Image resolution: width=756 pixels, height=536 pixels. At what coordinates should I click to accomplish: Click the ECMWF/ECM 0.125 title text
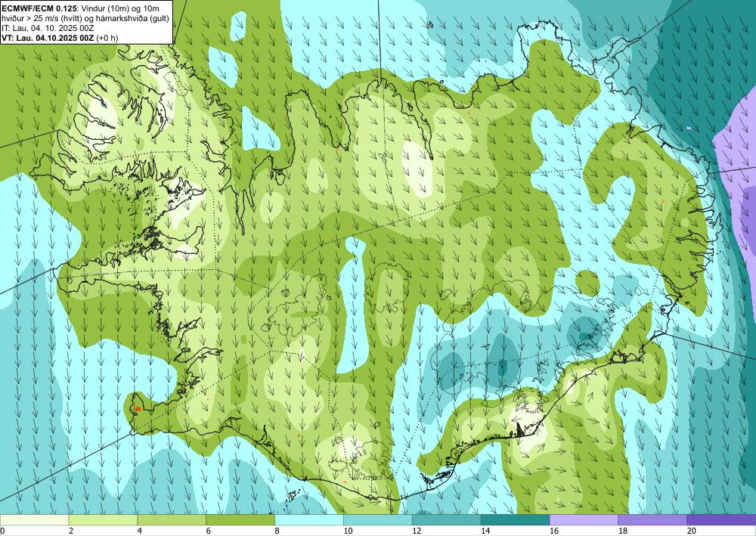click(x=38, y=8)
